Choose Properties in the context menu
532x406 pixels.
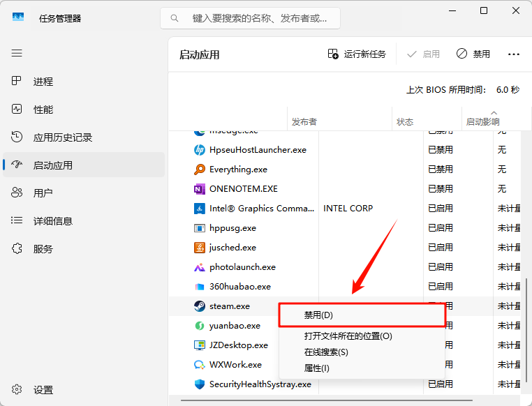[316, 368]
